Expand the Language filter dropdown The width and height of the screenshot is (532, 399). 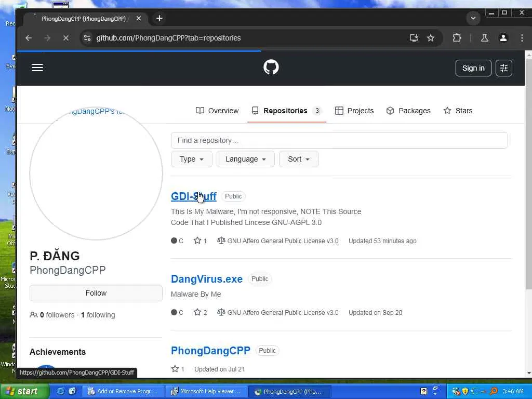pos(245,159)
